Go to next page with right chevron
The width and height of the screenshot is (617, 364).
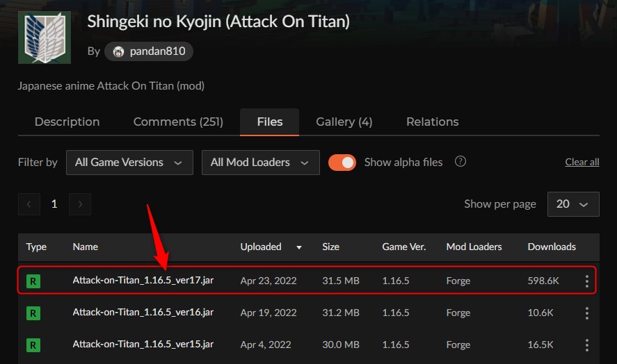click(x=80, y=204)
